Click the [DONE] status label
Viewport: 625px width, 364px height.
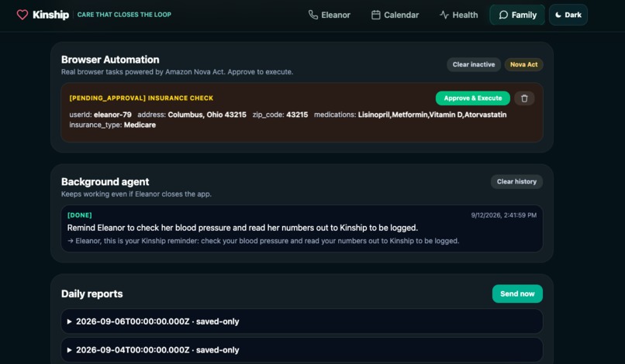pos(80,215)
